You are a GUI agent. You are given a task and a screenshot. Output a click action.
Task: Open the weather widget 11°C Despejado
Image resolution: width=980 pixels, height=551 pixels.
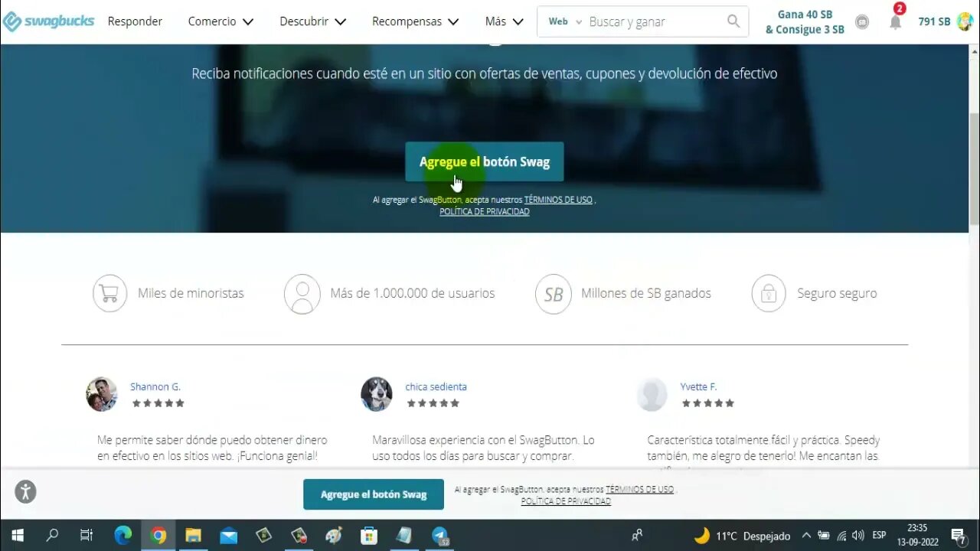pyautogui.click(x=742, y=536)
